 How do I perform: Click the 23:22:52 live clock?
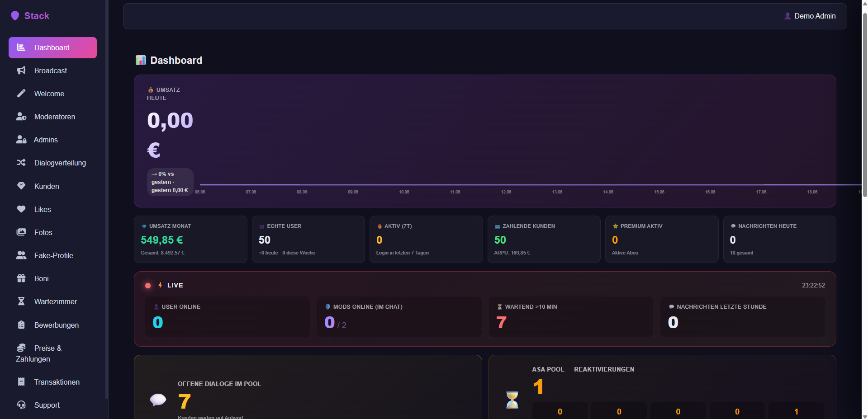813,285
